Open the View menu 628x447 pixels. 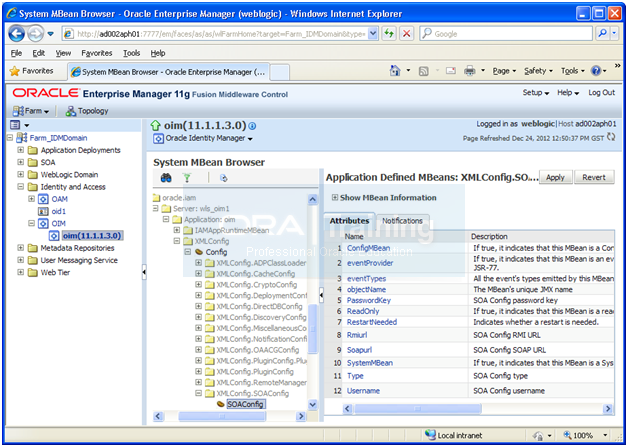(x=63, y=53)
